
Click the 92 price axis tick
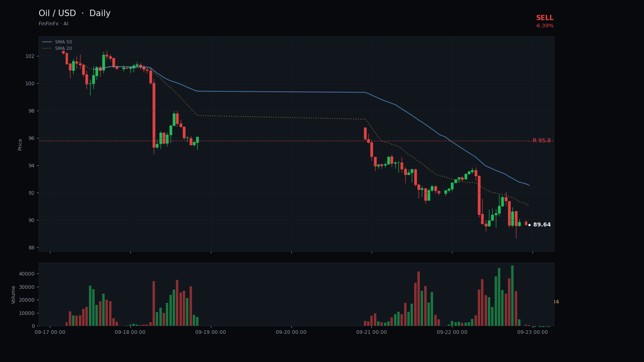[32, 193]
